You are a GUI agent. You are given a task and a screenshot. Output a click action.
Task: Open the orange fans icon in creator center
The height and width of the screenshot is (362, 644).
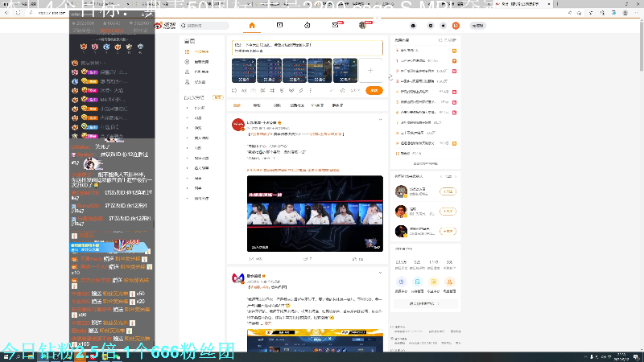coord(449,282)
